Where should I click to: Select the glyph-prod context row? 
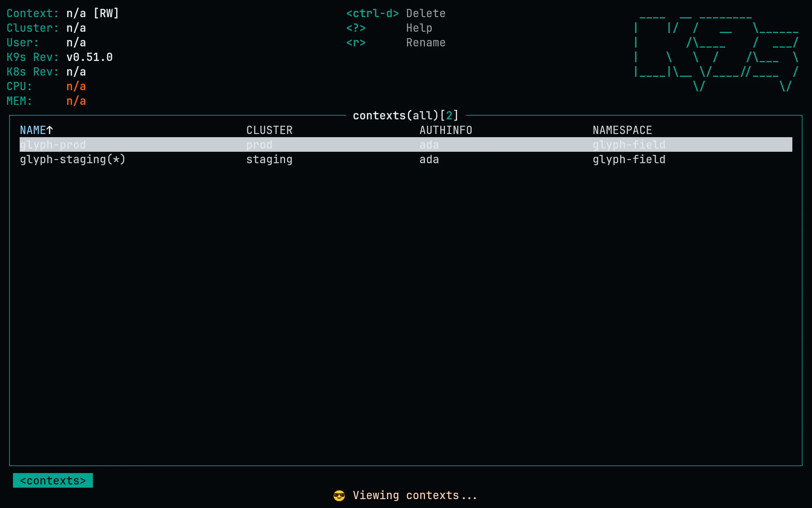pyautogui.click(x=406, y=144)
